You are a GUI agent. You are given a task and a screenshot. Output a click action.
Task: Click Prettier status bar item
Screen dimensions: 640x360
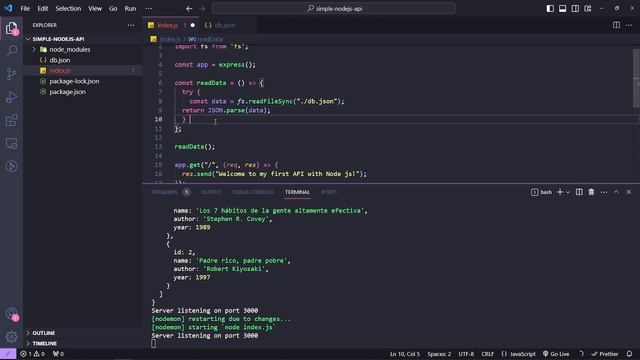(x=605, y=354)
